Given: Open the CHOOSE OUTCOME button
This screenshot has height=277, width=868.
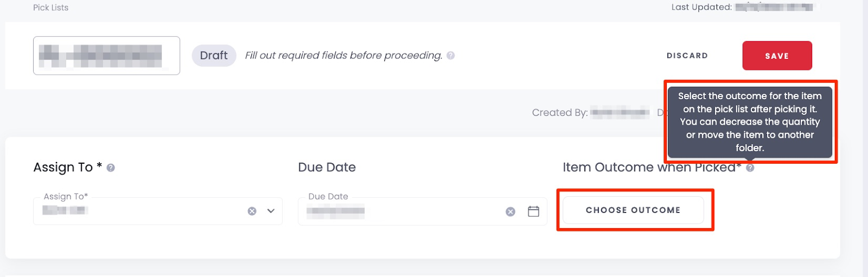Looking at the screenshot, I should 633,210.
